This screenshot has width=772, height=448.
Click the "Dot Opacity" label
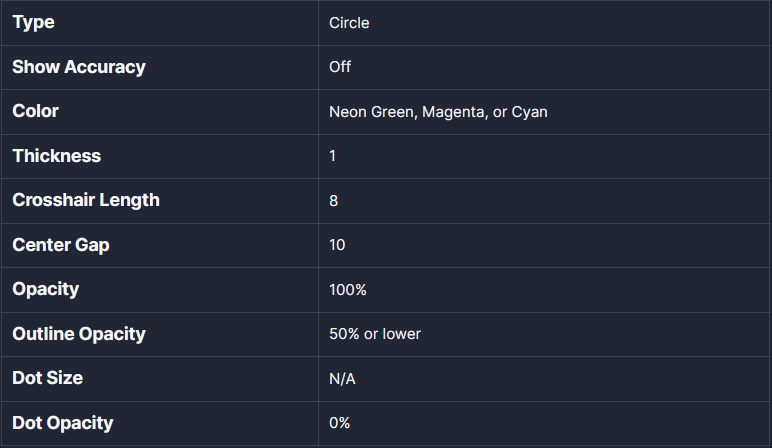[x=62, y=423]
